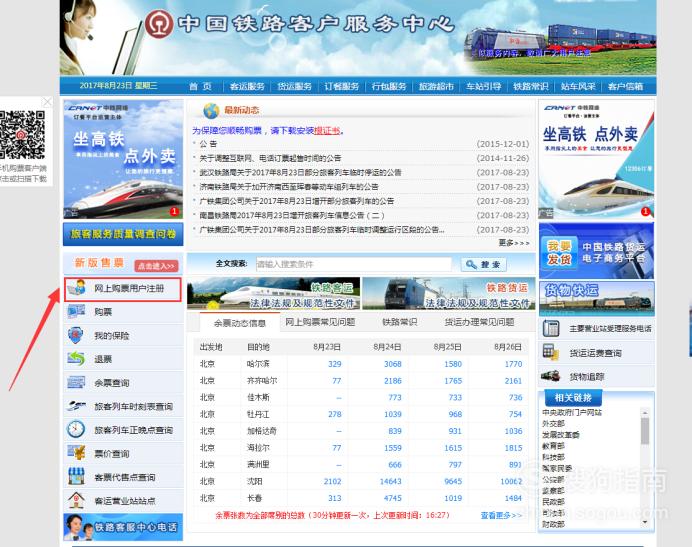Click the 余票查询 sidebar link text
The height and width of the screenshot is (547, 692).
[x=112, y=383]
